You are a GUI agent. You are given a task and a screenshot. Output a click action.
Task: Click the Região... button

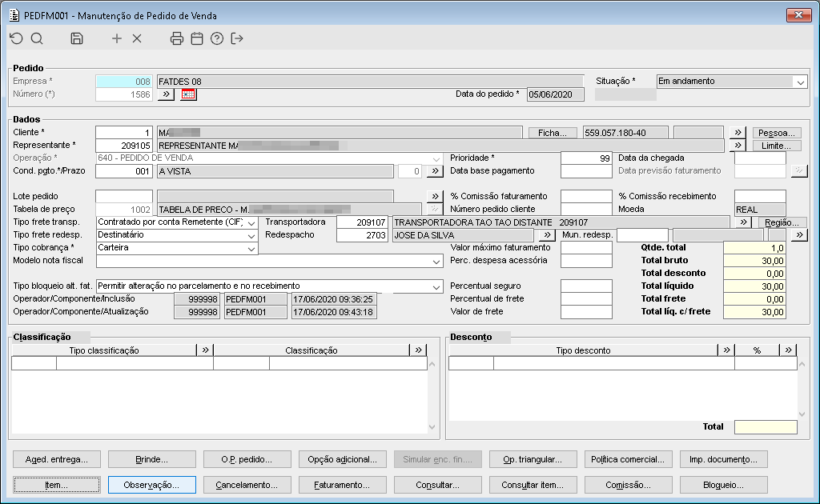(782, 222)
